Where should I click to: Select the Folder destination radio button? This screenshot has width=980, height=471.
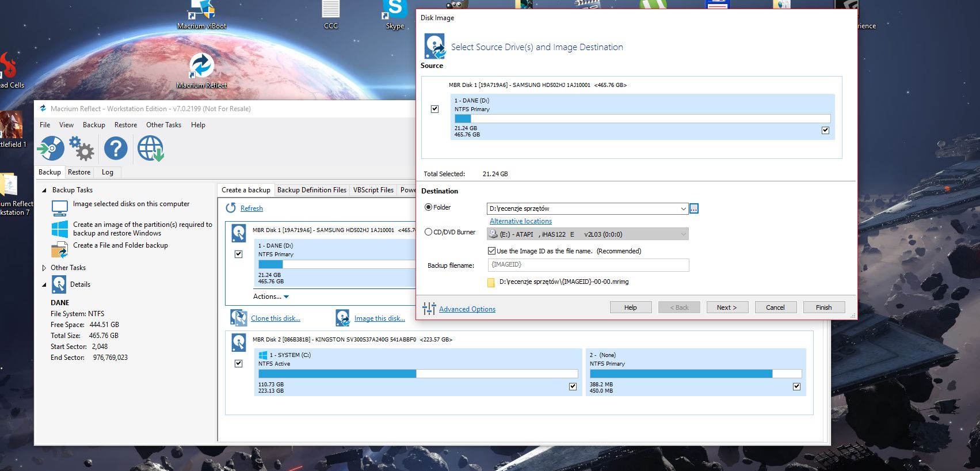click(x=428, y=207)
